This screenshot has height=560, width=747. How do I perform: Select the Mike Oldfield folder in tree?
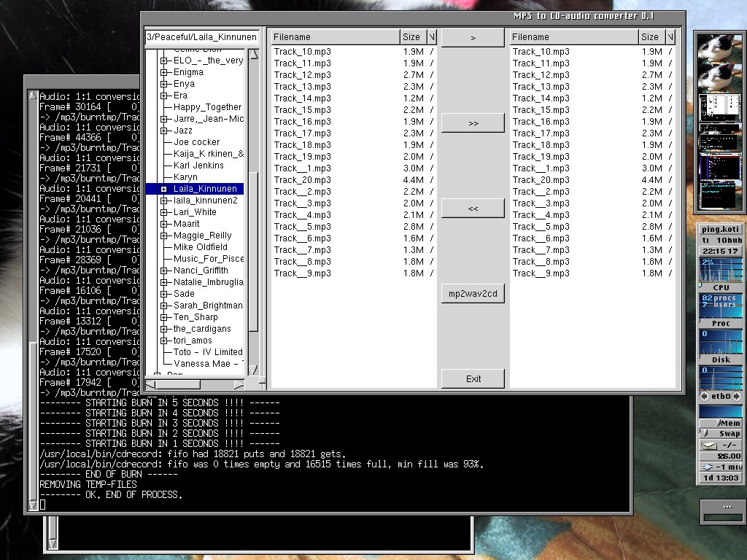[x=201, y=247]
